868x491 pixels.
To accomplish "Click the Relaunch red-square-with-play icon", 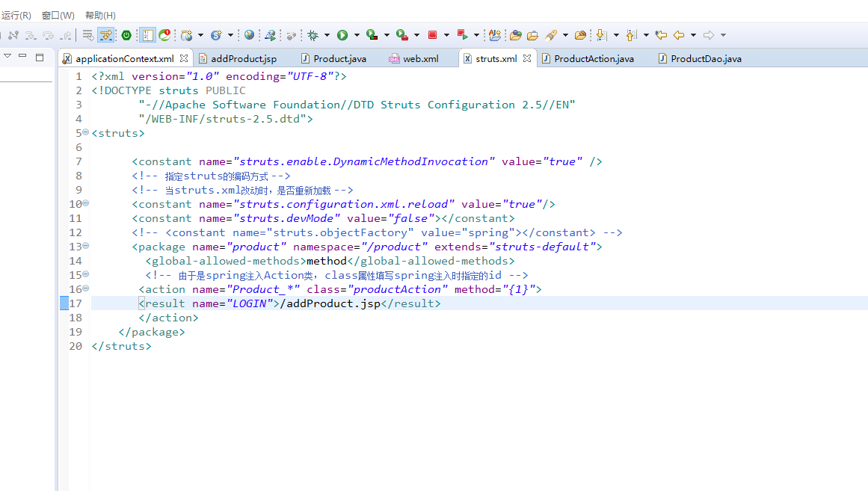I will [x=462, y=35].
